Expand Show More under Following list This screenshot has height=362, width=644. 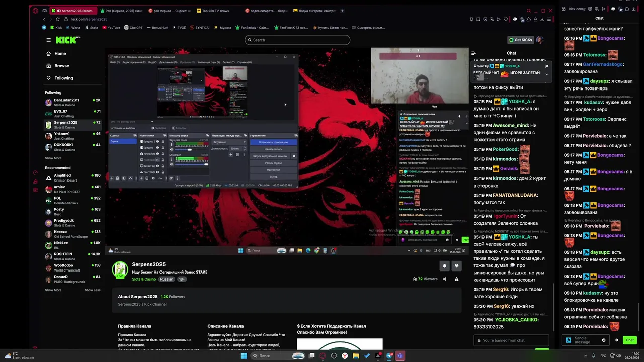click(x=53, y=158)
